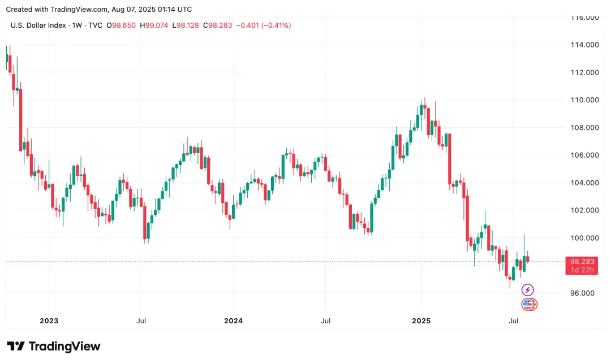This screenshot has width=611, height=364.
Task: Click the 96.000 price axis level
Action: pyautogui.click(x=582, y=293)
